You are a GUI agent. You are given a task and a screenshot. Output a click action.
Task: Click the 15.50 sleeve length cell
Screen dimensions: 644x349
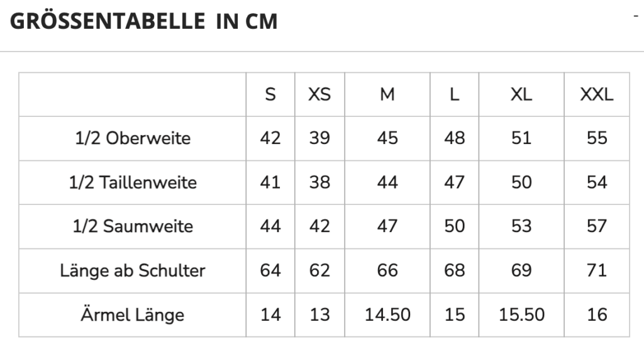[x=521, y=315]
